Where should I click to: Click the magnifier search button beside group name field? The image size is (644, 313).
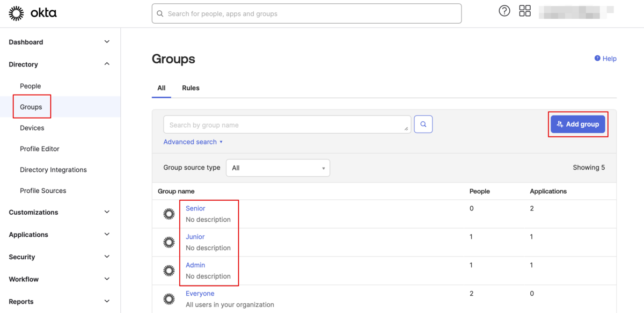pyautogui.click(x=423, y=125)
